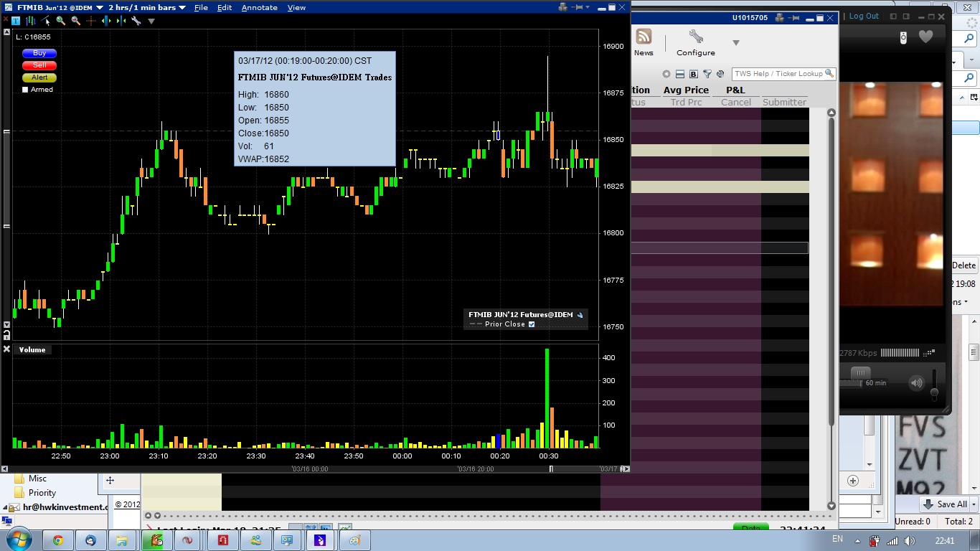980x551 pixels.
Task: Open the dropdown arrow next to chart pin
Action: point(588,7)
